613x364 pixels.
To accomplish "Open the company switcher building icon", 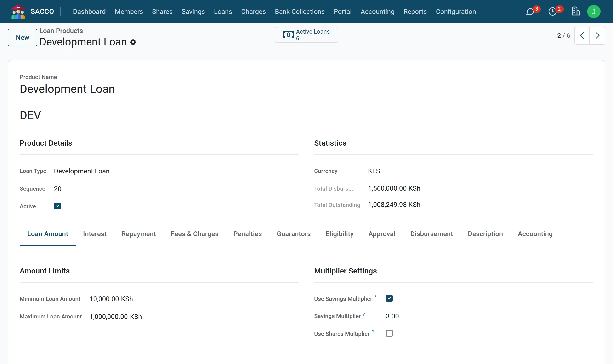I will coord(575,11).
